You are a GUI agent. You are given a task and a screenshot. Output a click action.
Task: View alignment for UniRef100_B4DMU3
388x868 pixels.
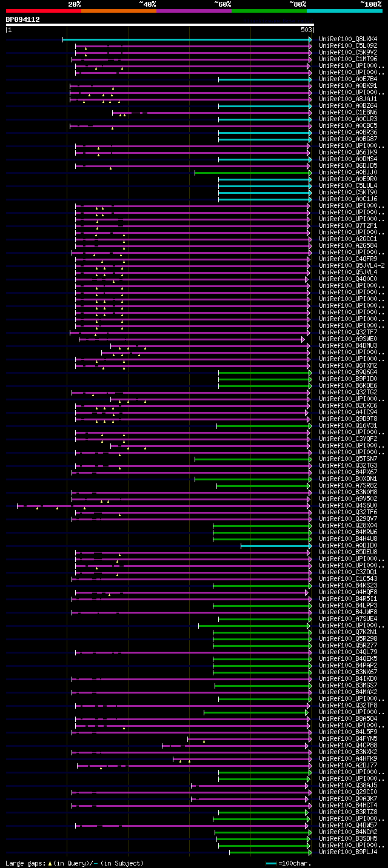[349, 346]
